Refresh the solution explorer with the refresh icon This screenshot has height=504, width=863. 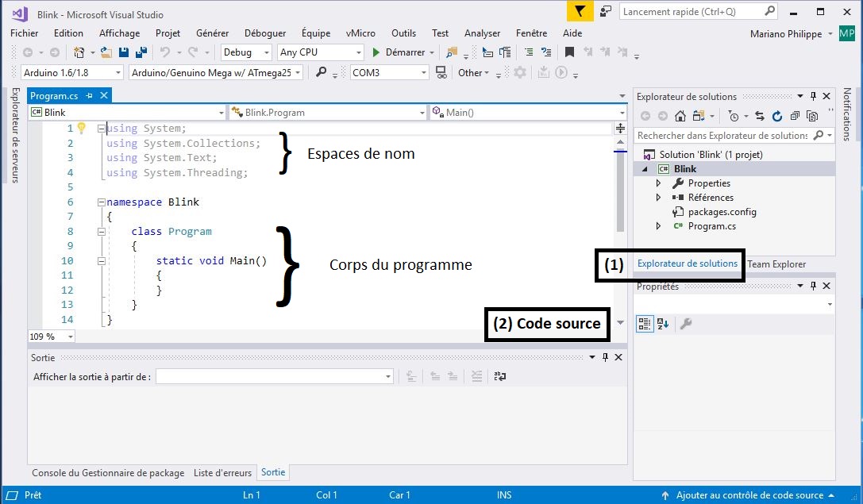tap(776, 116)
